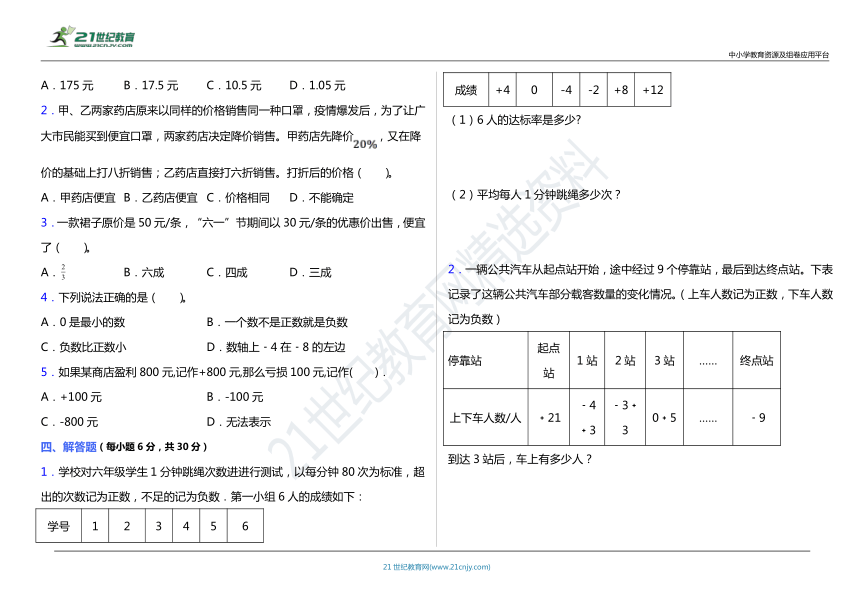Select option B. 一个数不是正数就是负数
The width and height of the screenshot is (860, 600).
coord(277,322)
